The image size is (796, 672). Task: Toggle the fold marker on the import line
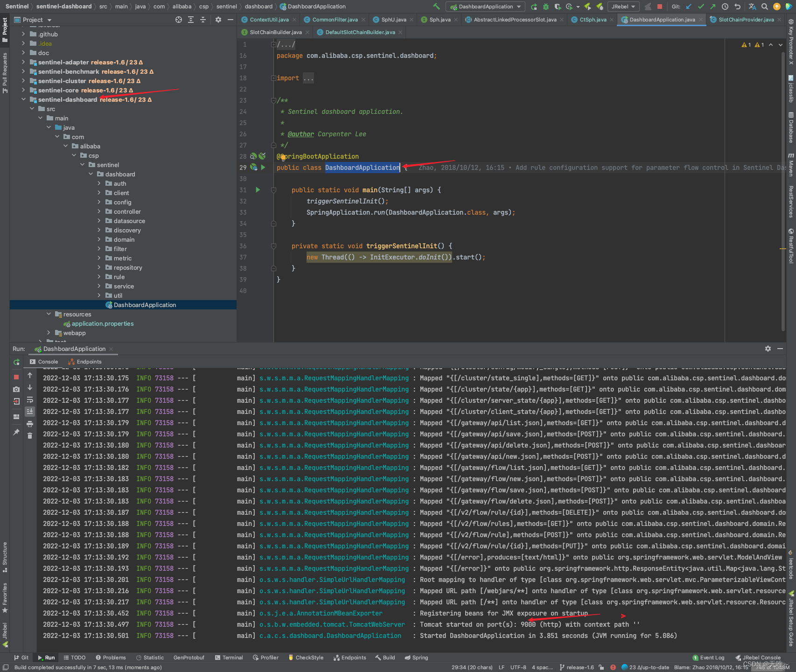[273, 78]
